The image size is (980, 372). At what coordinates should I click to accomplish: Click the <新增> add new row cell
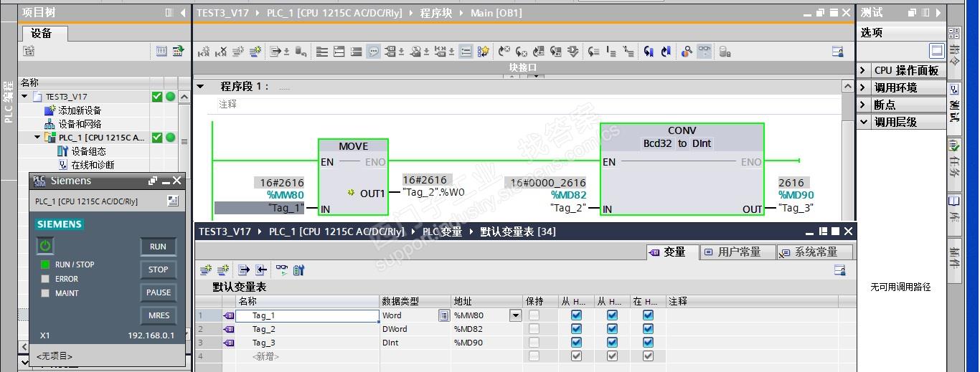tap(308, 356)
